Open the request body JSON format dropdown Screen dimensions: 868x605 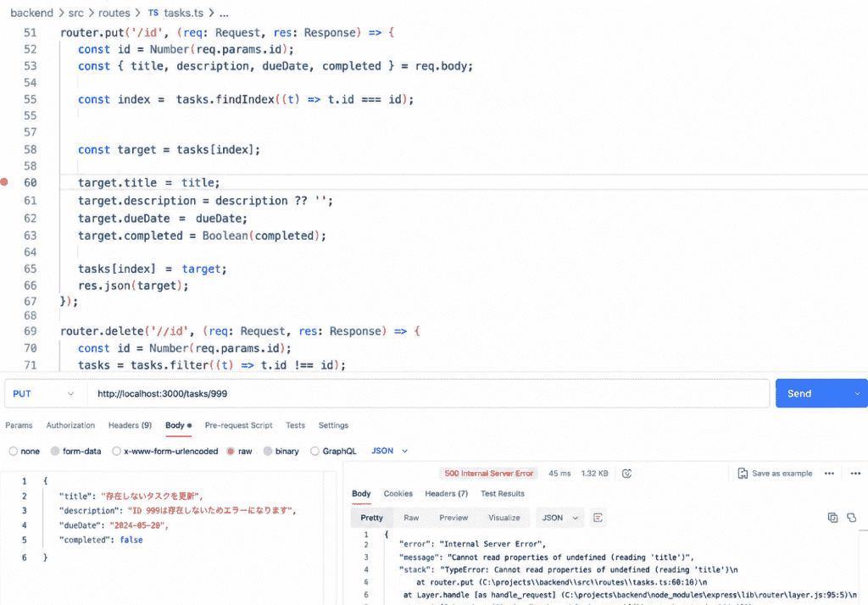(389, 451)
